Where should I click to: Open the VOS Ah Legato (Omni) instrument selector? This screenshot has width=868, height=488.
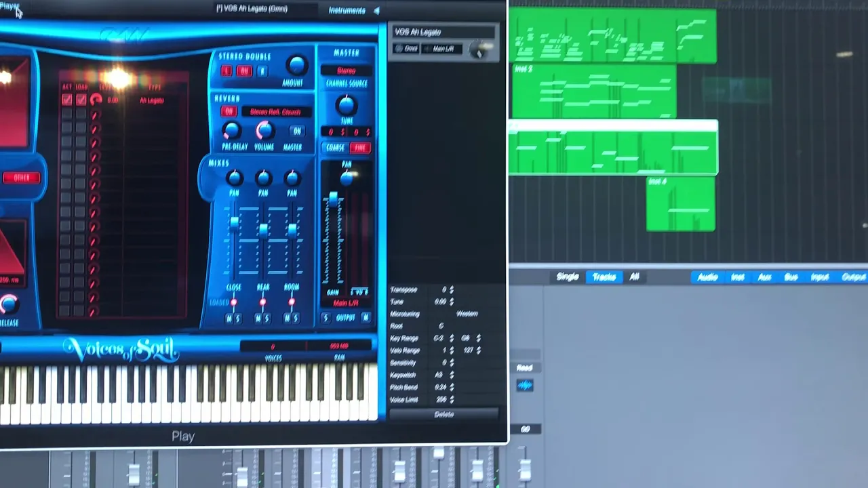(264, 9)
